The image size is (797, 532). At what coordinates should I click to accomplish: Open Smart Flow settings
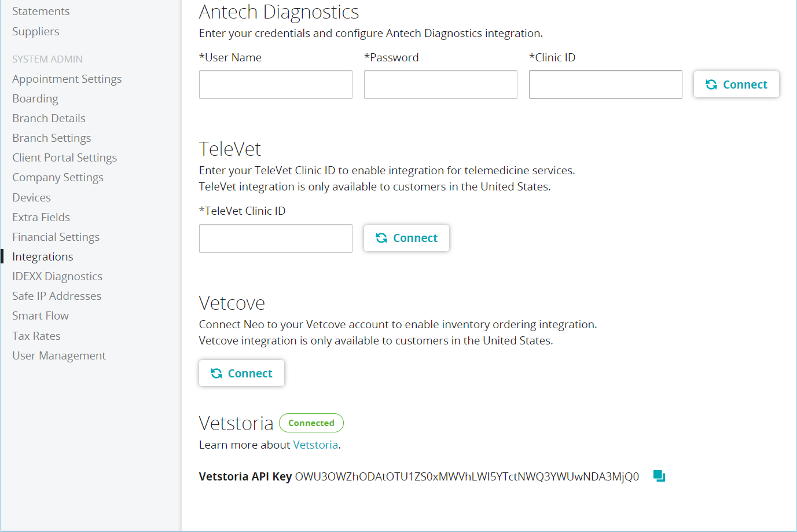pyautogui.click(x=41, y=315)
